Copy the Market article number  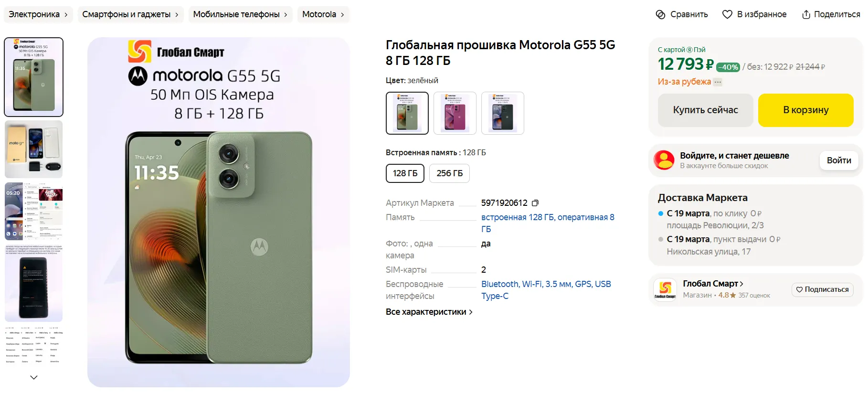coord(535,203)
